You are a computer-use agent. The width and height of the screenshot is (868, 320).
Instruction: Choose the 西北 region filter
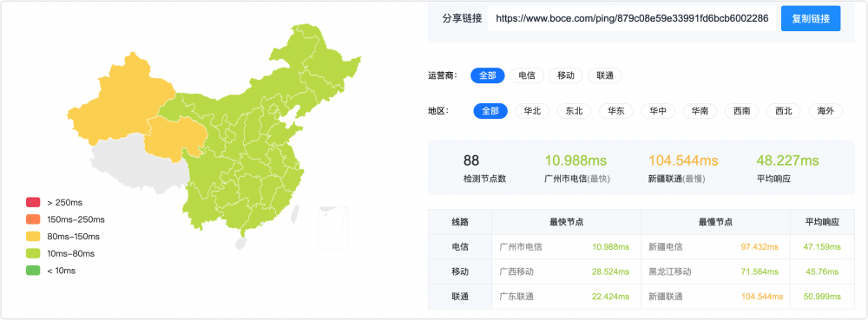(x=783, y=111)
